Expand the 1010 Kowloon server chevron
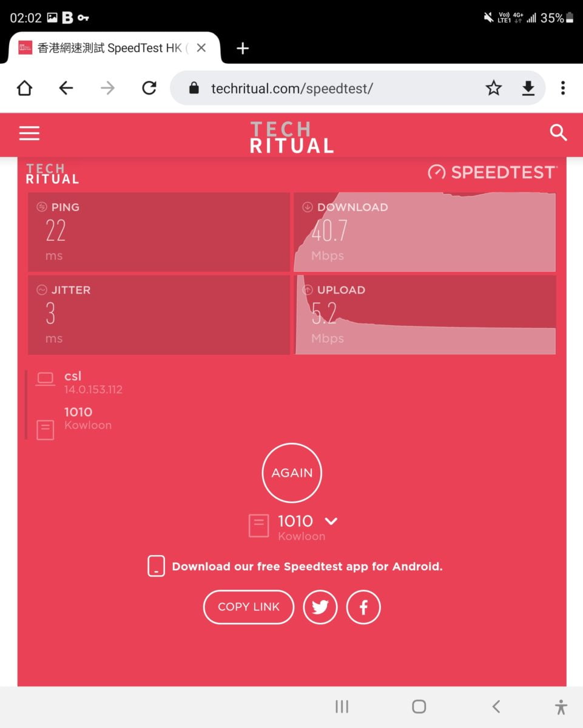583x728 pixels. coord(331,521)
